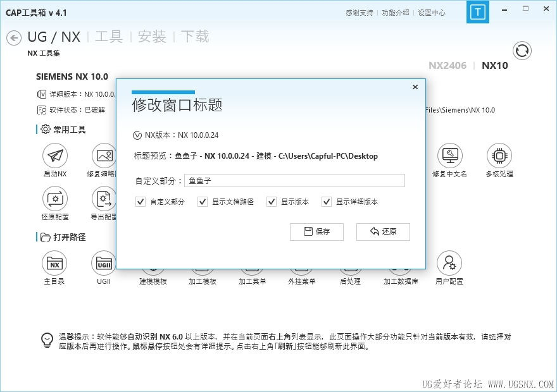Click the 外挂菜单 label
This screenshot has height=392, width=557.
301,281
